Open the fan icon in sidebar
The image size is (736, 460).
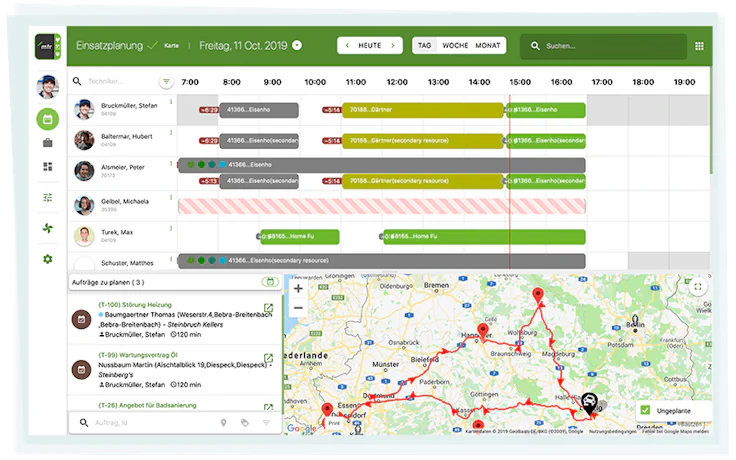(x=48, y=228)
